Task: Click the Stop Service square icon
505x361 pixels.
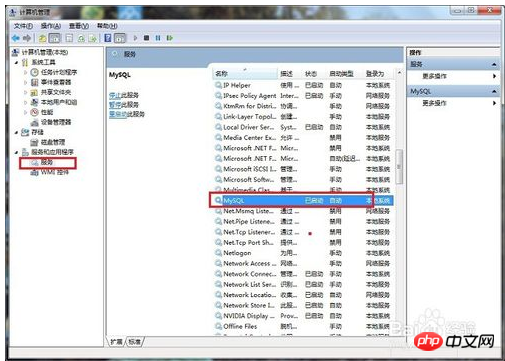Action: (x=146, y=38)
